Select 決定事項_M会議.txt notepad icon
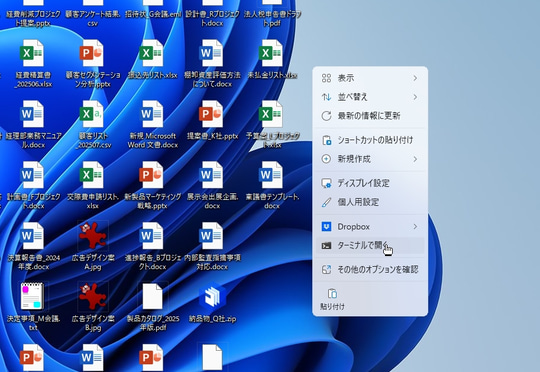This screenshot has width=540, height=372. point(32,297)
